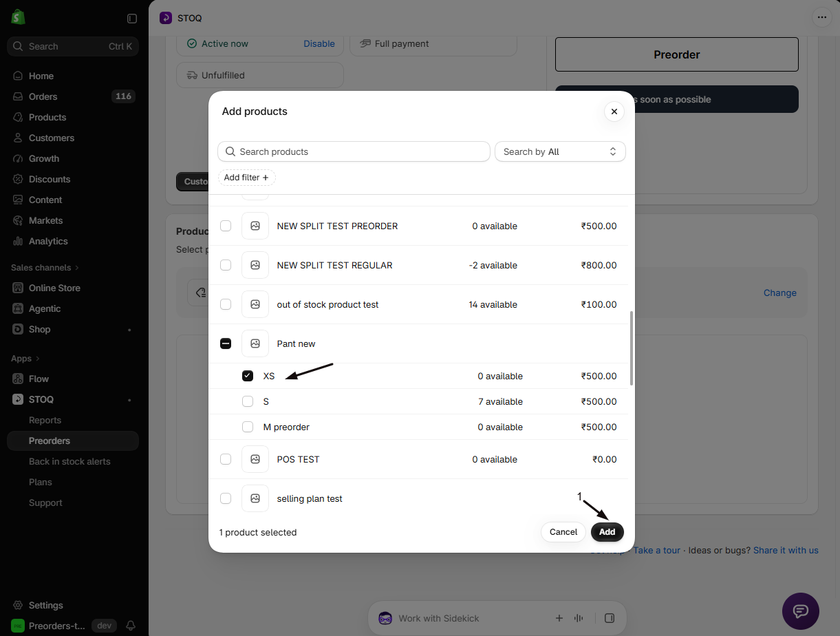Viewport: 840px width, 636px height.
Task: Click the Analytics bar chart icon
Action: [x=18, y=241]
